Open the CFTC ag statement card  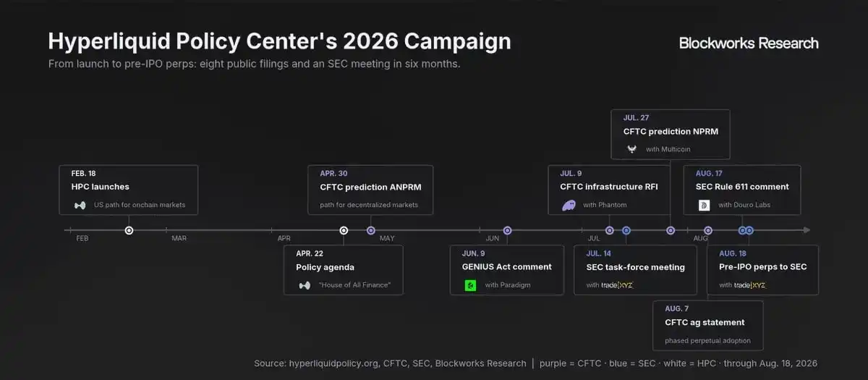click(x=708, y=326)
